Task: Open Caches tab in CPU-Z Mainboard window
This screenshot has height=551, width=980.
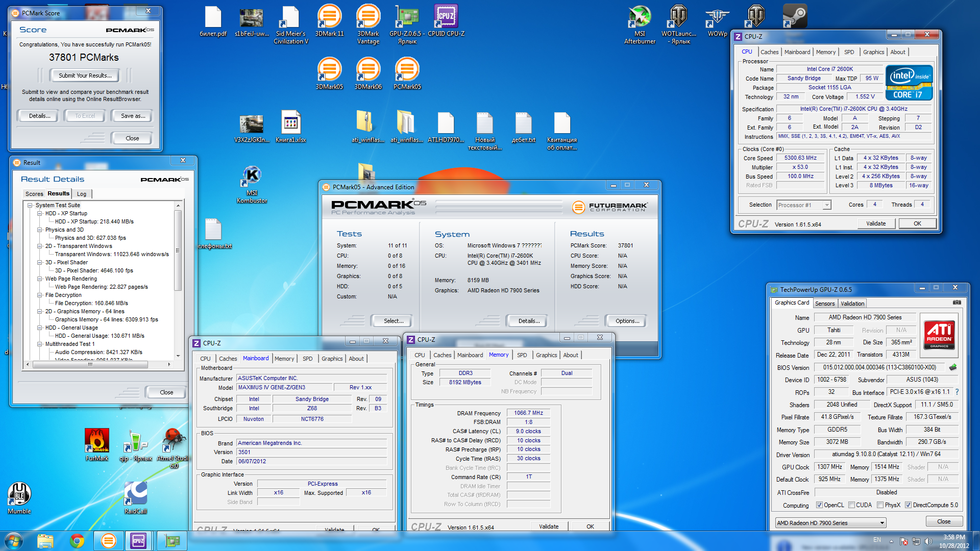Action: (x=228, y=359)
